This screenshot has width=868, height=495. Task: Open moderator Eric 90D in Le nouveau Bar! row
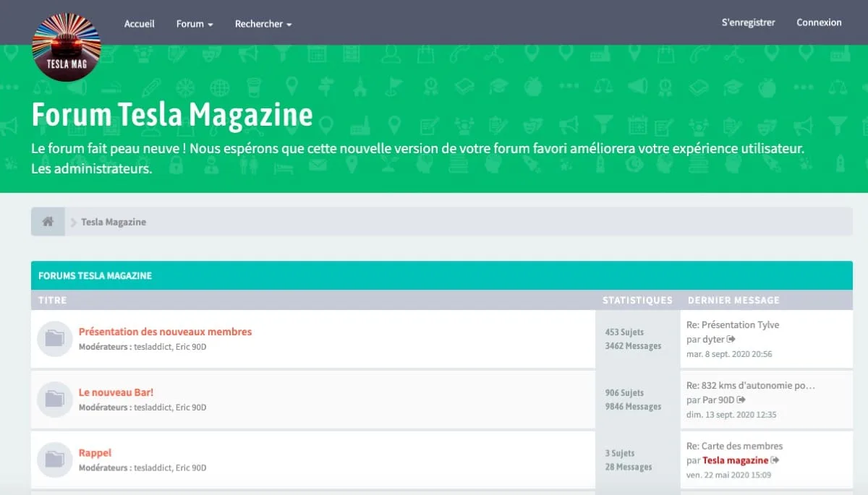(x=191, y=408)
